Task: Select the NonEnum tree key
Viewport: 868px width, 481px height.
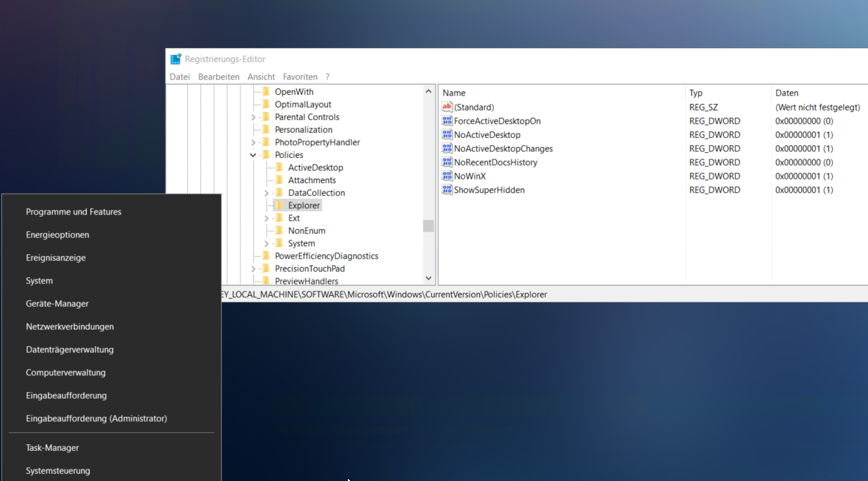Action: pos(306,230)
